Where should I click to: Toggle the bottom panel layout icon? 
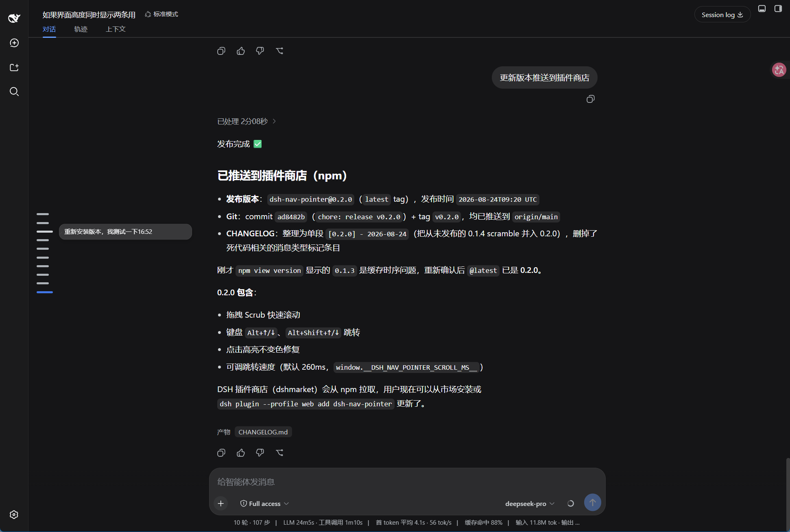pos(762,9)
